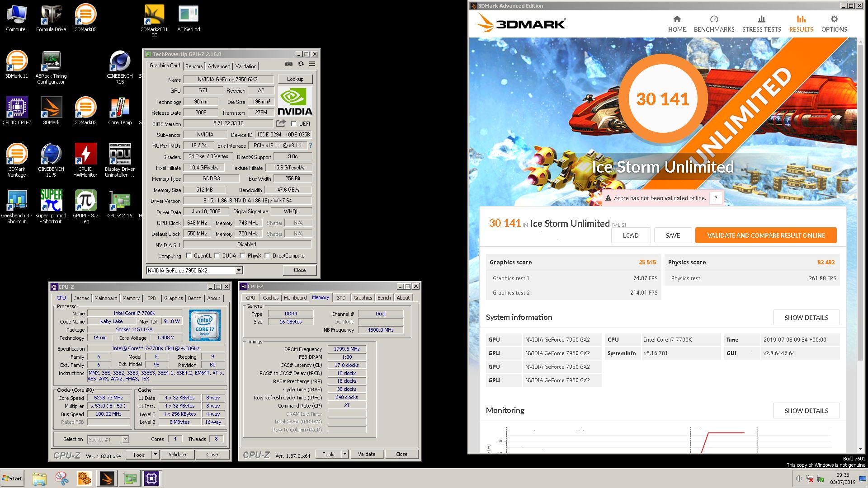Click validation warning help question mark
This screenshot has width=868, height=488.
(716, 198)
